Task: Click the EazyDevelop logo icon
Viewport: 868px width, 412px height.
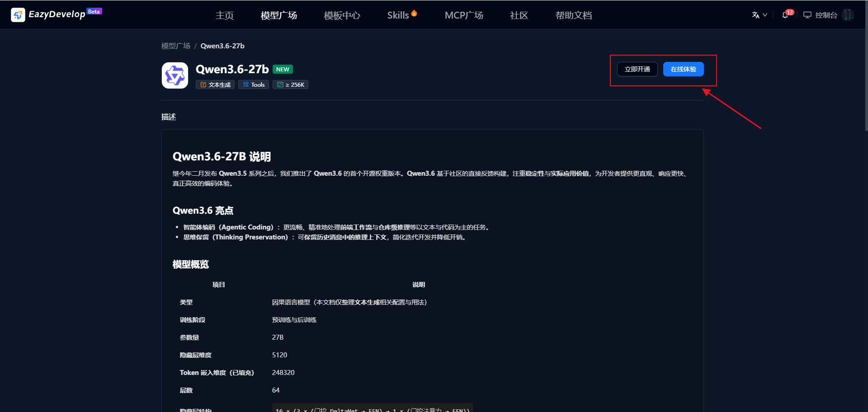Action: click(x=18, y=15)
